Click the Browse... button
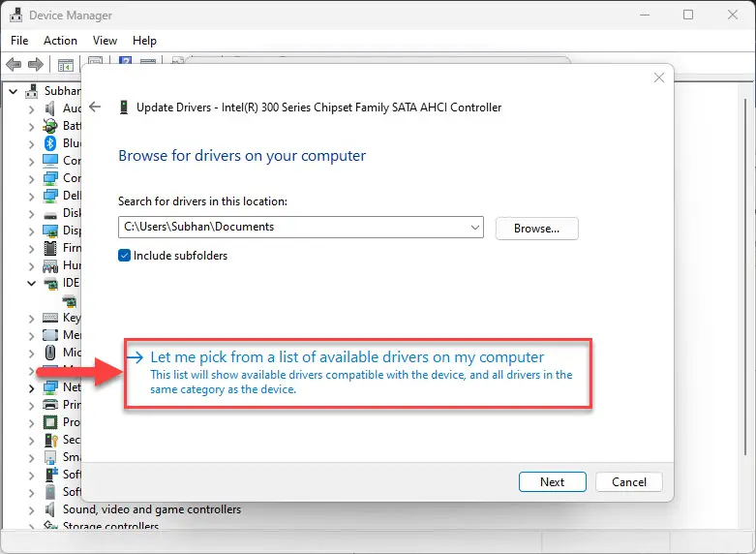This screenshot has width=756, height=554. coord(536,229)
